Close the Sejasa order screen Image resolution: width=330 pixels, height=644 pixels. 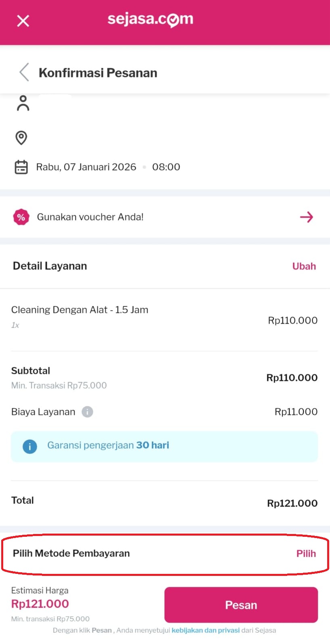coord(23,21)
